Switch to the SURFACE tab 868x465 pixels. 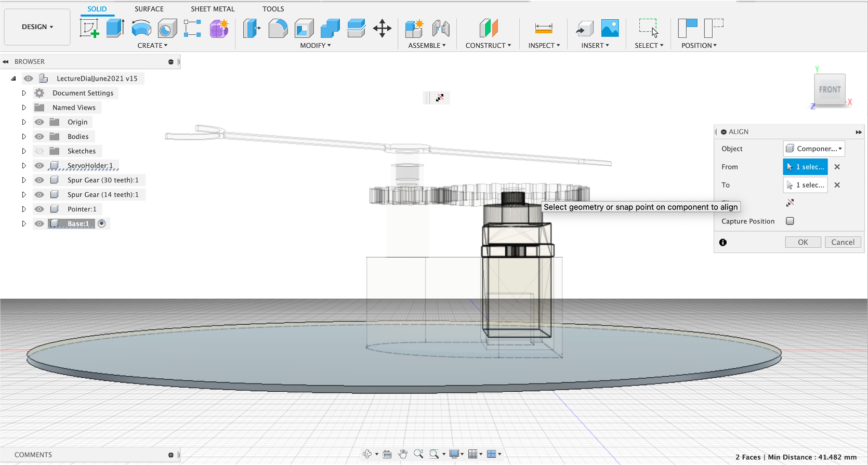click(x=149, y=9)
